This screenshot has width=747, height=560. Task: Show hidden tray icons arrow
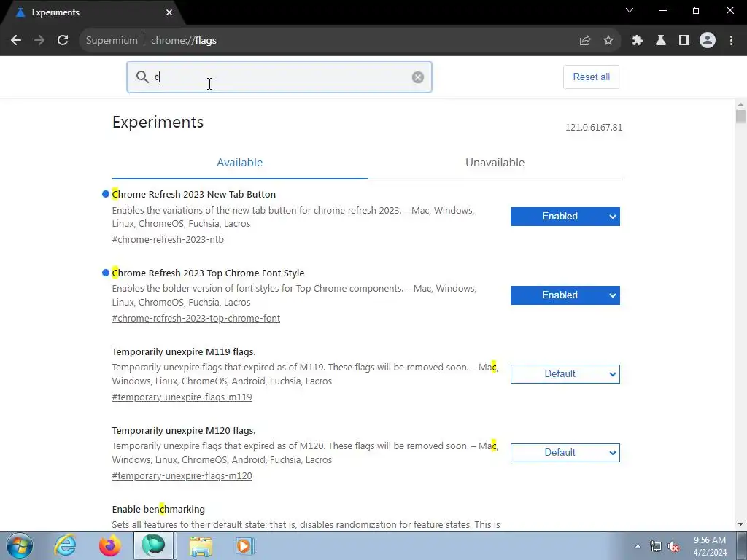click(638, 547)
